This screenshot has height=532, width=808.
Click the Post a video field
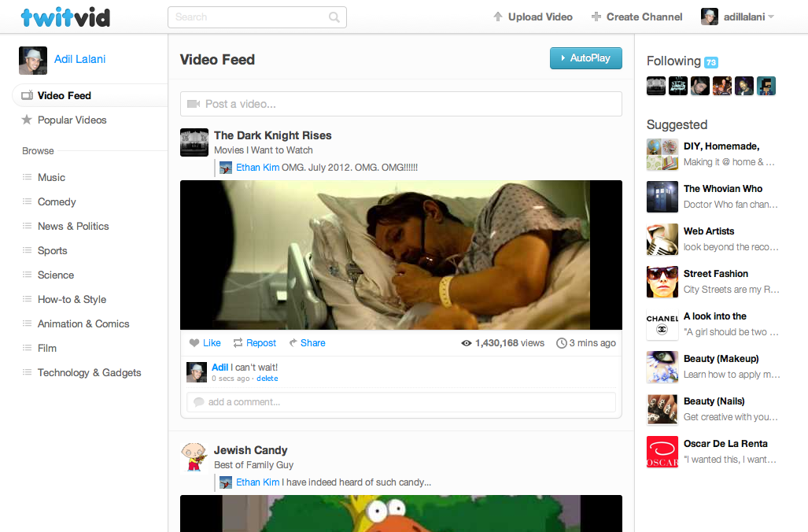click(400, 104)
